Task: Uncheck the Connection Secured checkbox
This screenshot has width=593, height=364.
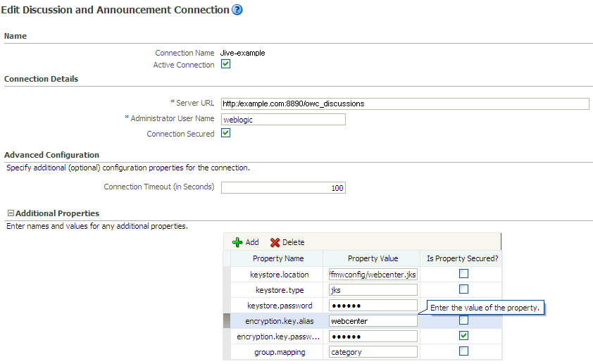Action: pyautogui.click(x=226, y=133)
